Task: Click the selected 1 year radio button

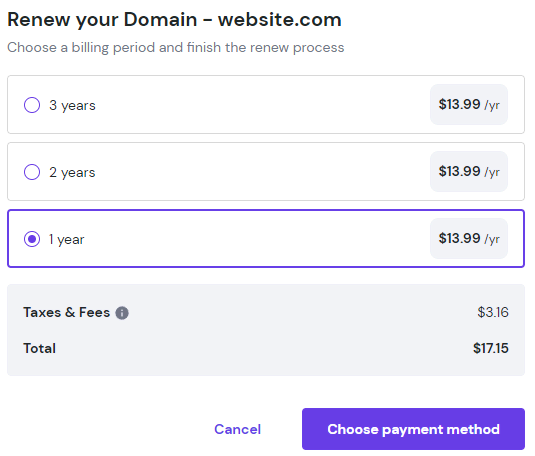Action: 32,239
